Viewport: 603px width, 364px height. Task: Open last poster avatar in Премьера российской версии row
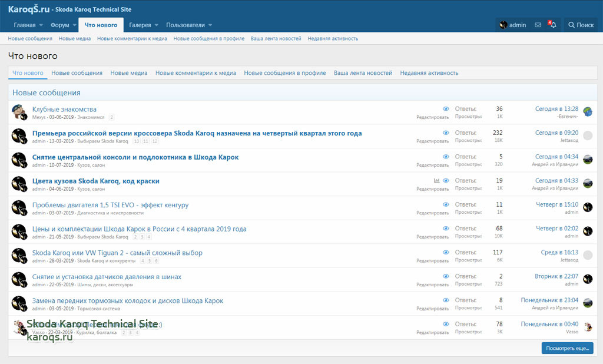coord(588,135)
